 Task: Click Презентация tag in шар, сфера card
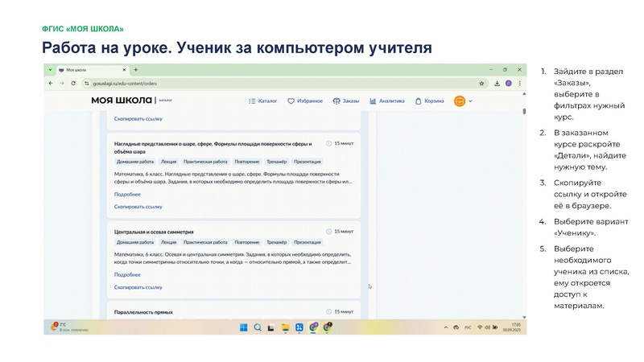point(308,162)
